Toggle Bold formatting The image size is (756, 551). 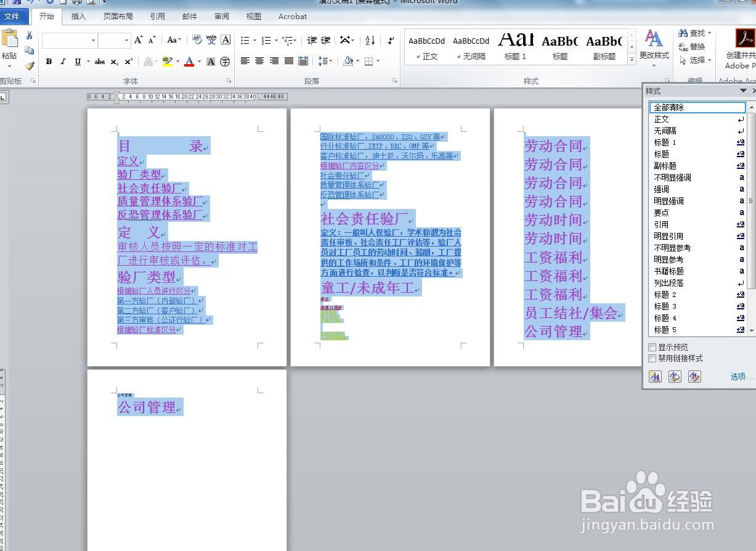pyautogui.click(x=49, y=62)
